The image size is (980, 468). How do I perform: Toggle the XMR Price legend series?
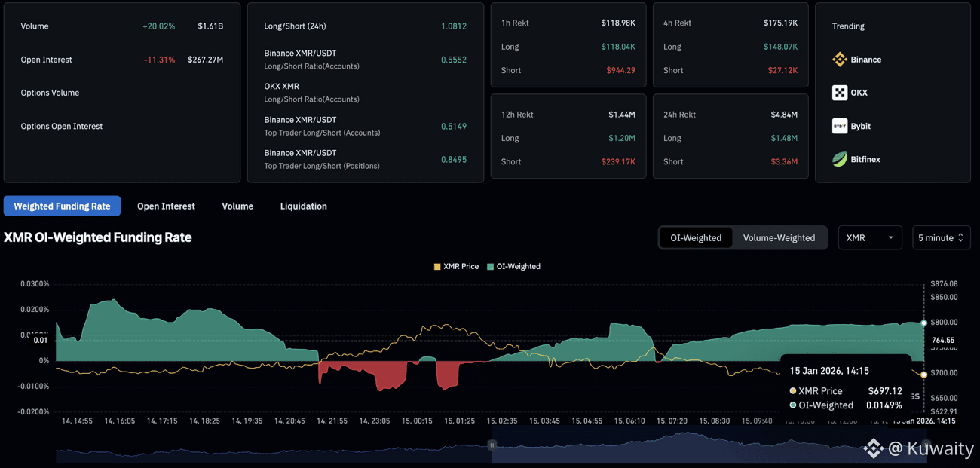[456, 266]
